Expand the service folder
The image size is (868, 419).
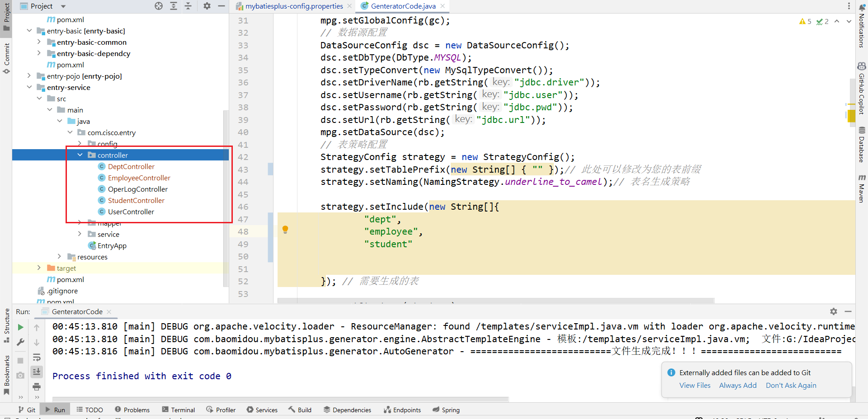click(80, 234)
